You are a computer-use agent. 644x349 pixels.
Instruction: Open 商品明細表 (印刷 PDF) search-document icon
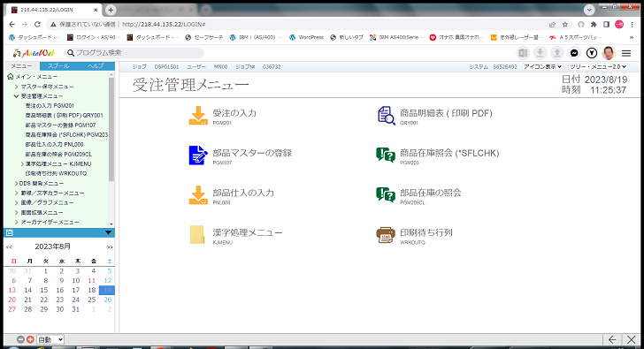[x=386, y=115]
